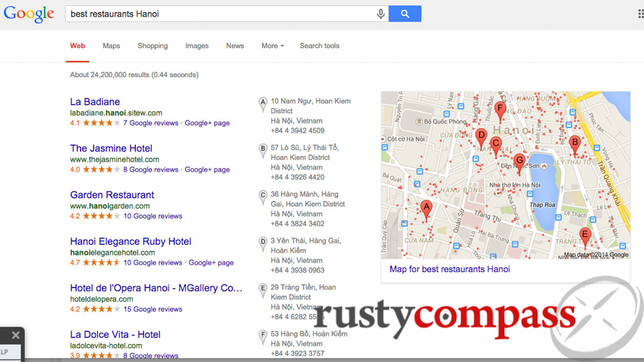Open 8 Google reviews for La Dolce Vita
This screenshot has width=644, height=362.
[151, 355]
